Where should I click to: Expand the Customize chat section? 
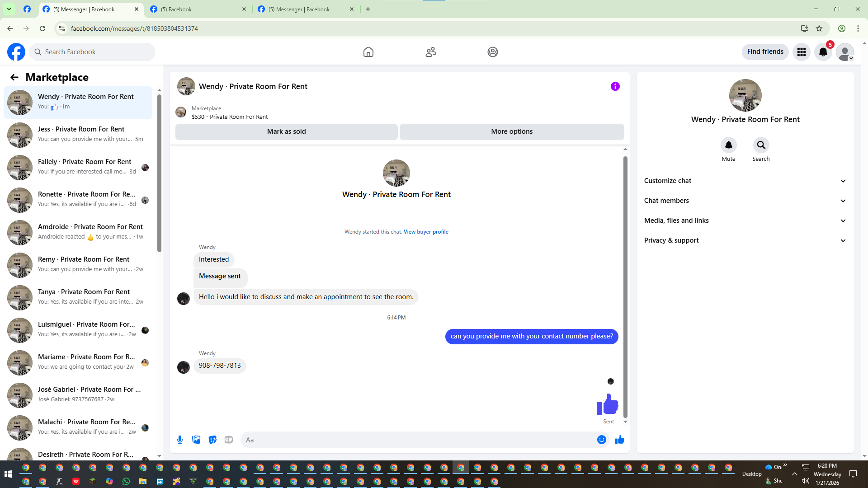click(745, 181)
